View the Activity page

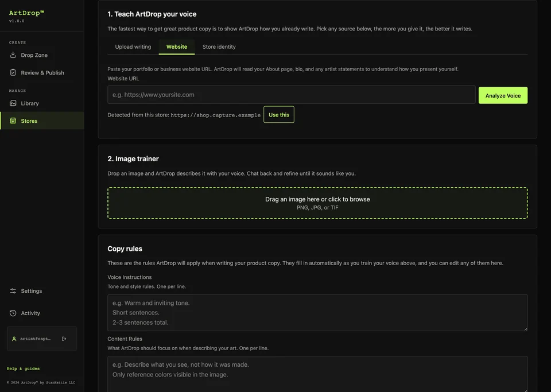42,313
